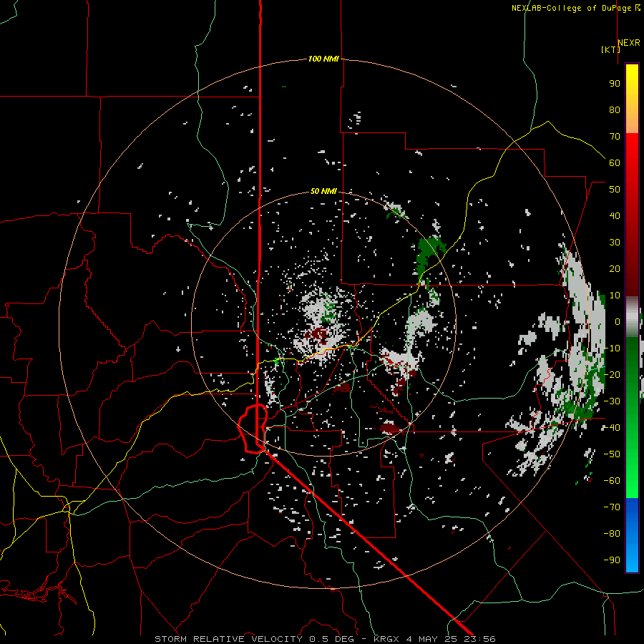Click the NEXR label above the color bar
This screenshot has width=644, height=644.
629,43
